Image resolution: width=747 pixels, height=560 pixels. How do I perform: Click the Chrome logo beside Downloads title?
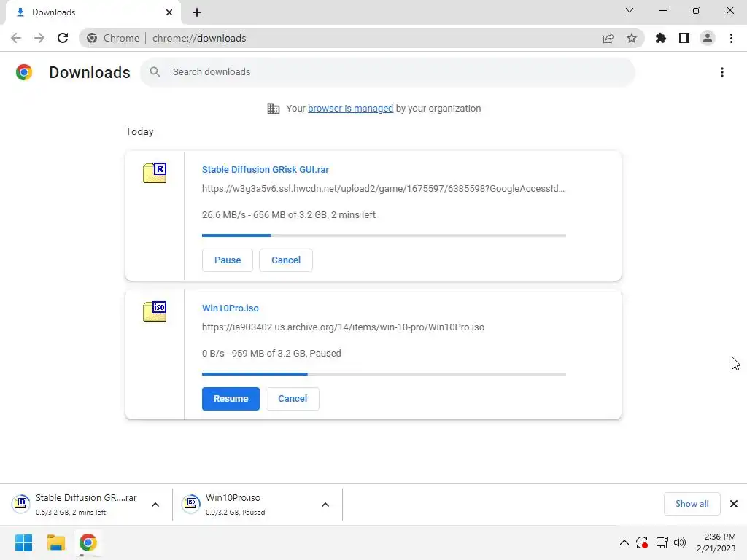[24, 72]
